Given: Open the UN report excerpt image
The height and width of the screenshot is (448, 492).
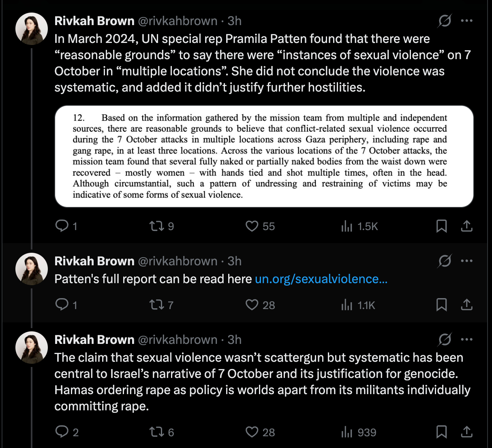Looking at the screenshot, I should [264, 156].
